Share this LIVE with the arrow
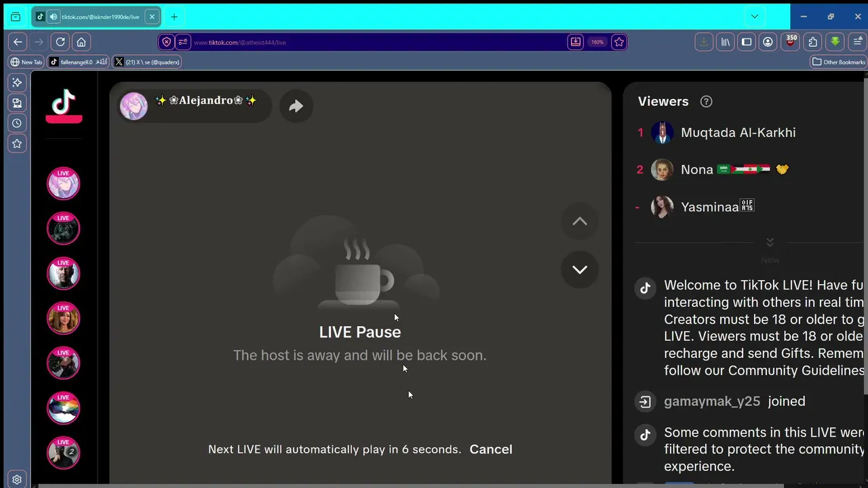This screenshot has width=868, height=488. tap(296, 106)
